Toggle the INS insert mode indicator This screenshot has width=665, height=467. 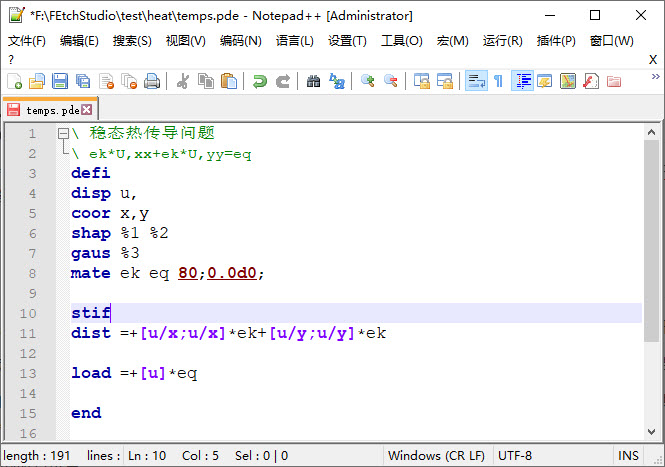click(628, 456)
